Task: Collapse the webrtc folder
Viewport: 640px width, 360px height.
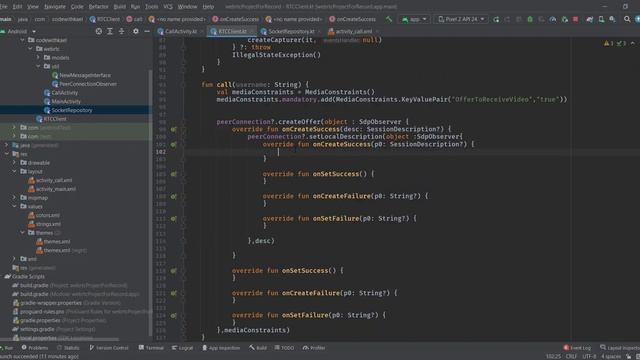Action: (30, 49)
